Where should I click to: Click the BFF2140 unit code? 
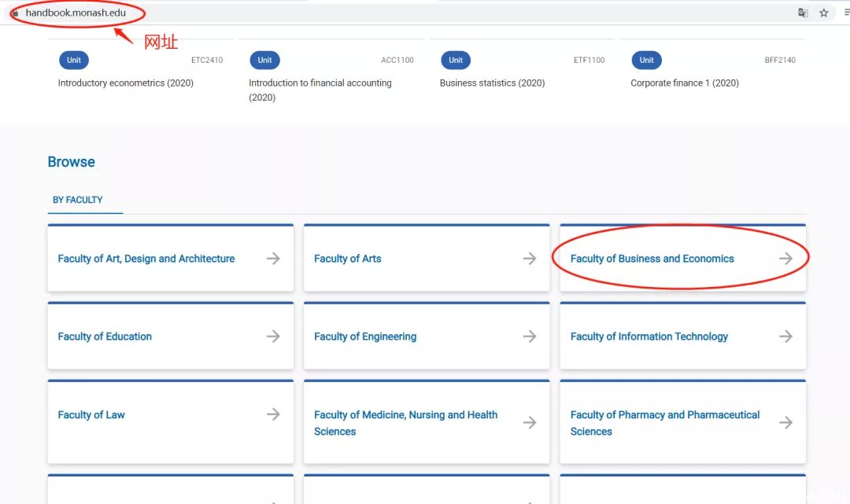click(780, 60)
